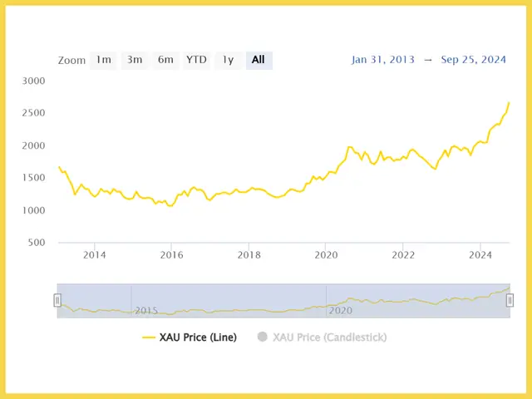Select the 1m zoom range
The height and width of the screenshot is (399, 532).
coord(103,61)
